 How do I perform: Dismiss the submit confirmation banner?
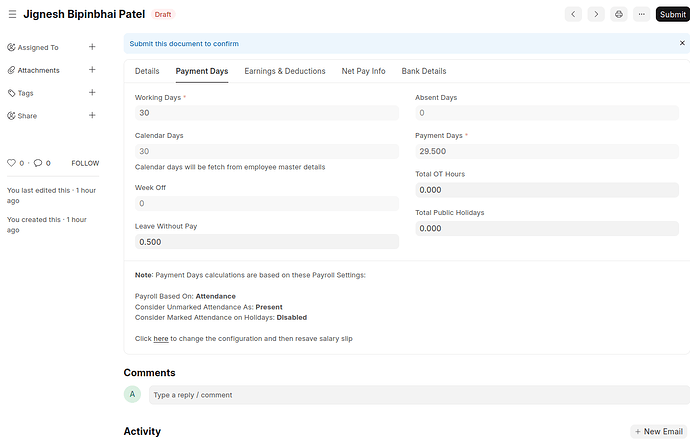coord(682,43)
